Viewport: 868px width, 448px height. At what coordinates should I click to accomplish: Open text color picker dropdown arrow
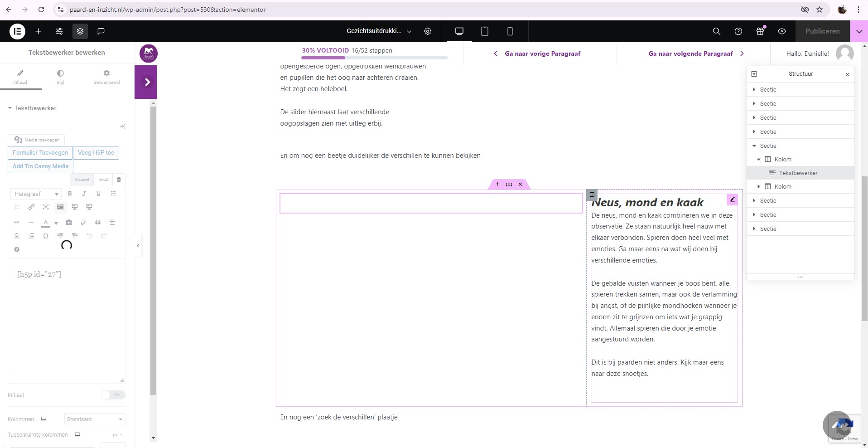pos(56,223)
